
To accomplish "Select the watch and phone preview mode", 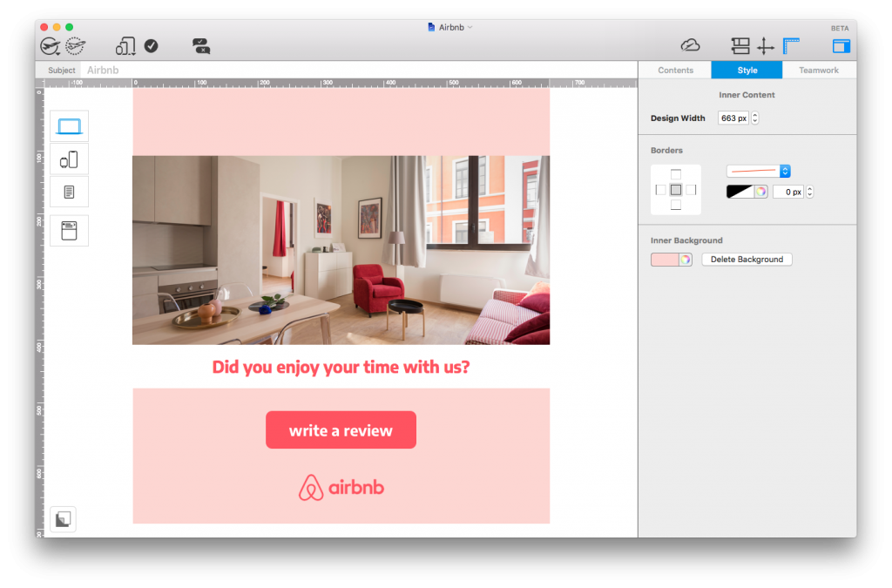I will [x=70, y=159].
